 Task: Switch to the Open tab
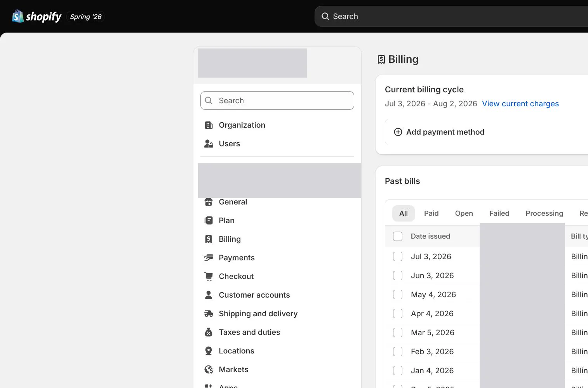464,213
